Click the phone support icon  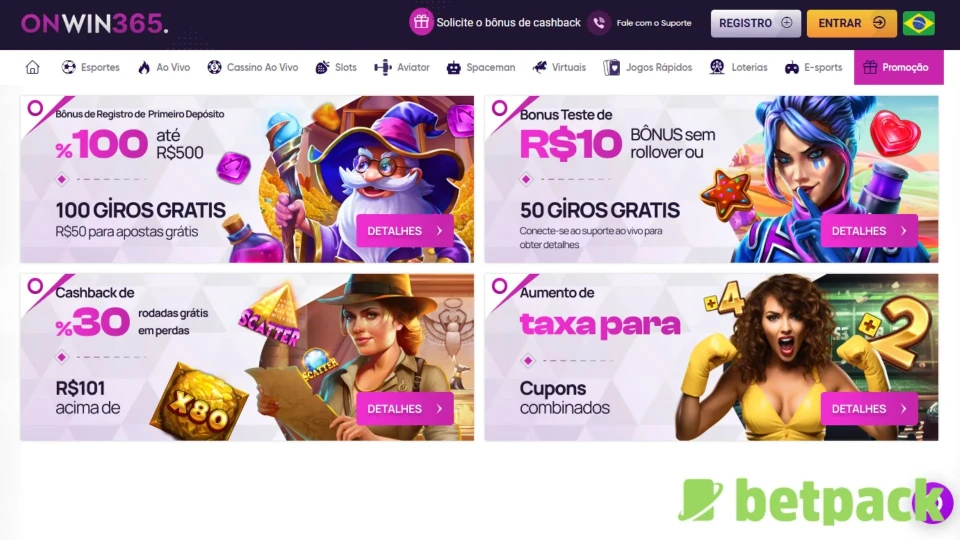[x=599, y=23]
